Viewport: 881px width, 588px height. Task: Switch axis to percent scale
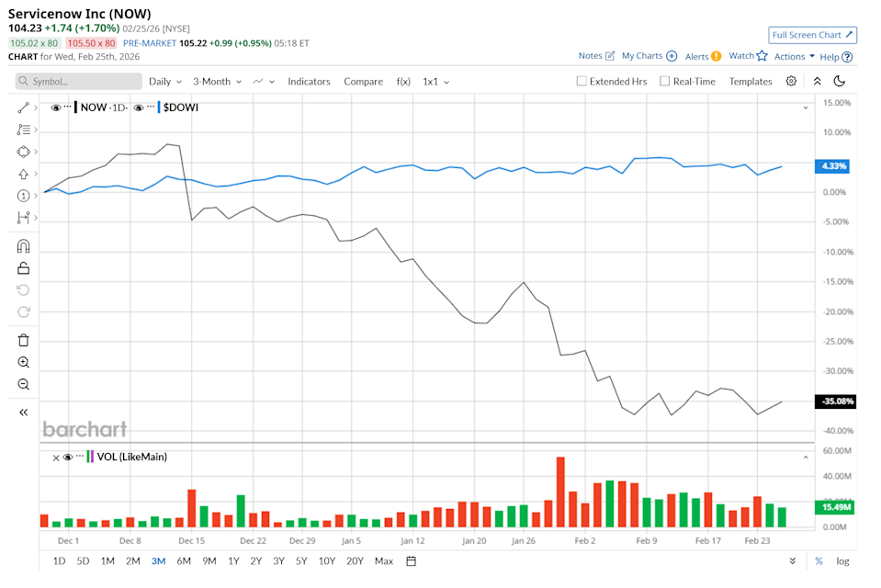click(x=819, y=561)
